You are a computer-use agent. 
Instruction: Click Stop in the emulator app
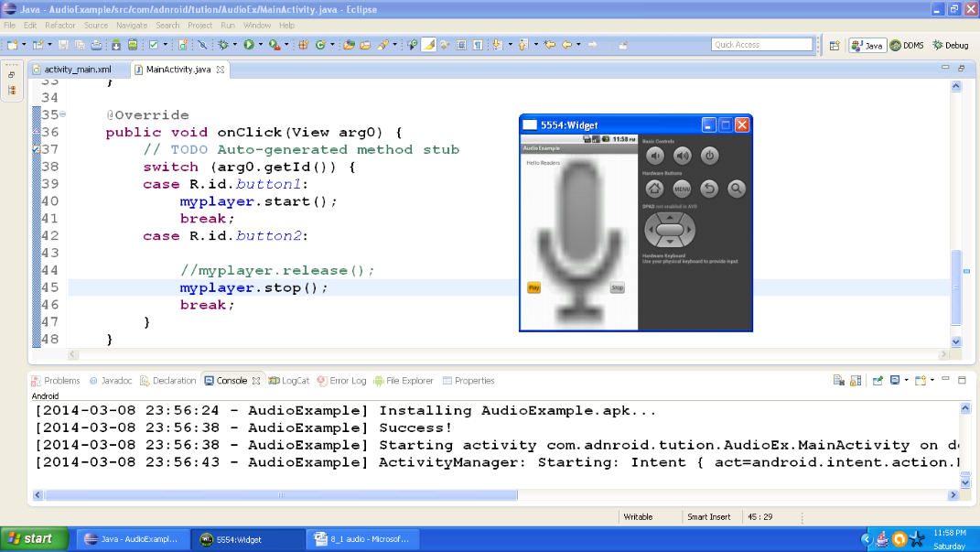coord(616,287)
